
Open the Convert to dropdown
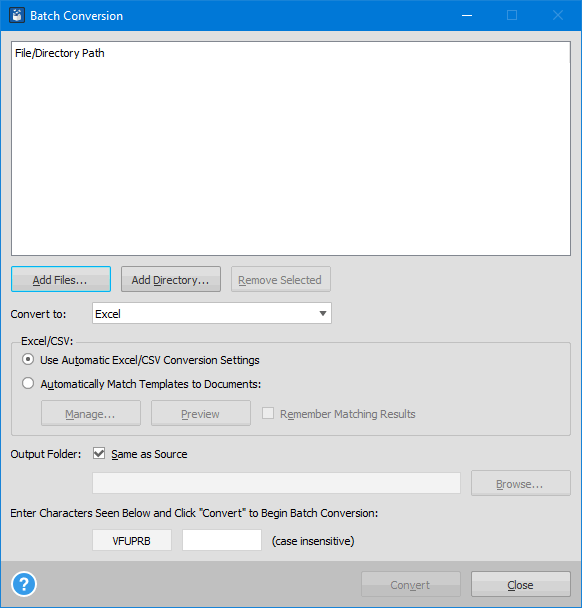(x=212, y=313)
